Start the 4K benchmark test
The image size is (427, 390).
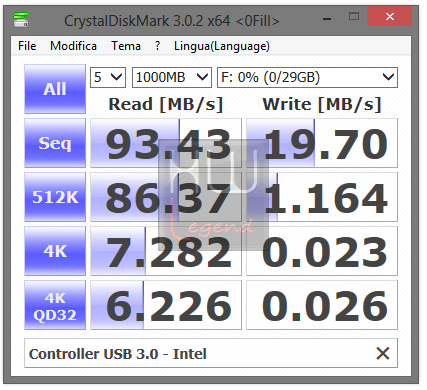click(x=55, y=251)
